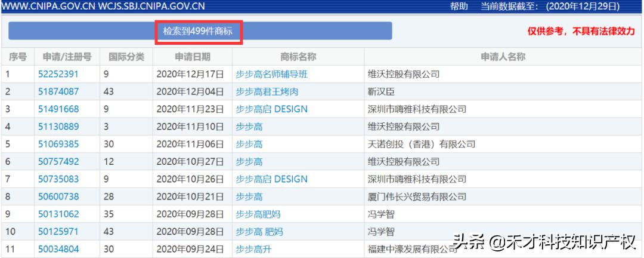Image resolution: width=644 pixels, height=258 pixels.
Task: Open 步步高启 DESIGN filed 2020年10月26日
Action: pos(271,179)
